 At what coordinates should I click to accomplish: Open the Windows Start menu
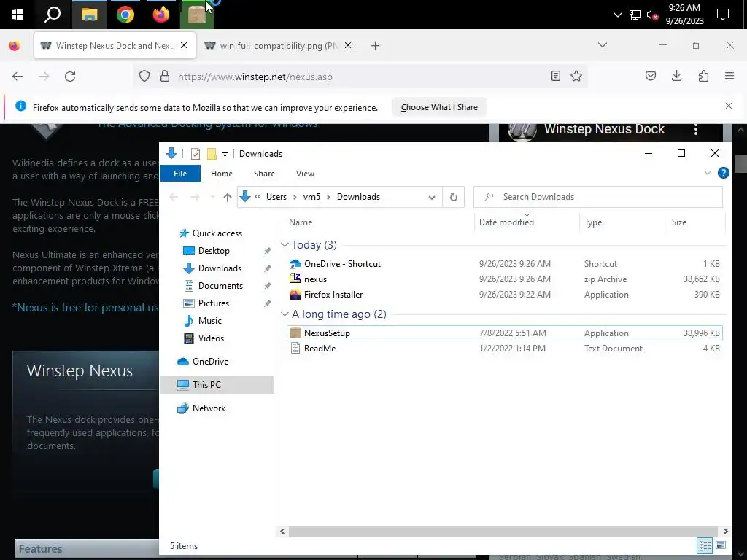(18, 15)
